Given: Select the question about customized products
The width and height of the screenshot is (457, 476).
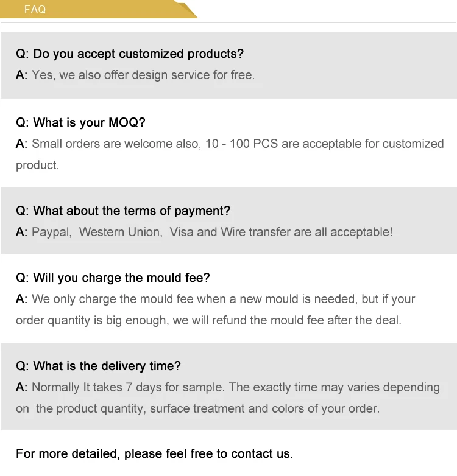Looking at the screenshot, I should [129, 54].
